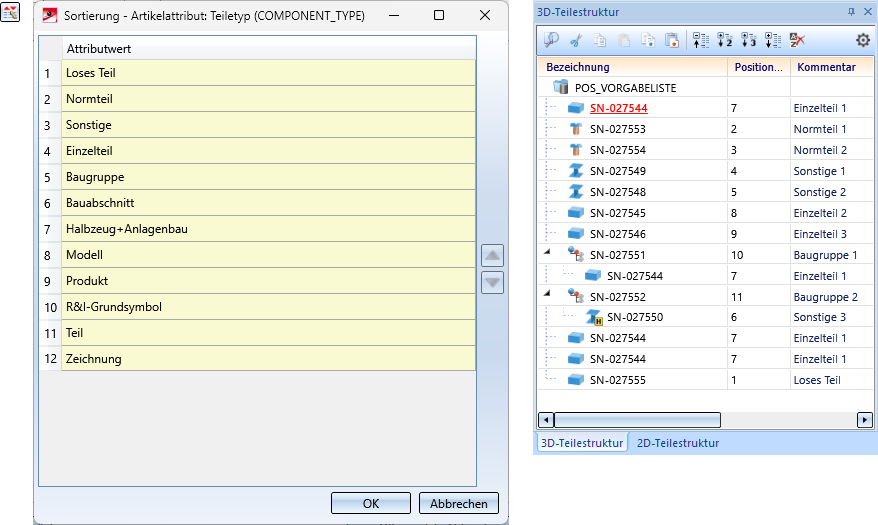
Task: Click the Bezeichnung column header
Action: coord(633,67)
